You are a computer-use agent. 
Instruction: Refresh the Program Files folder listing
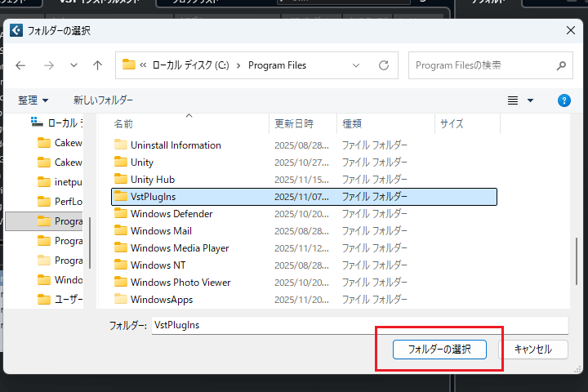[384, 65]
